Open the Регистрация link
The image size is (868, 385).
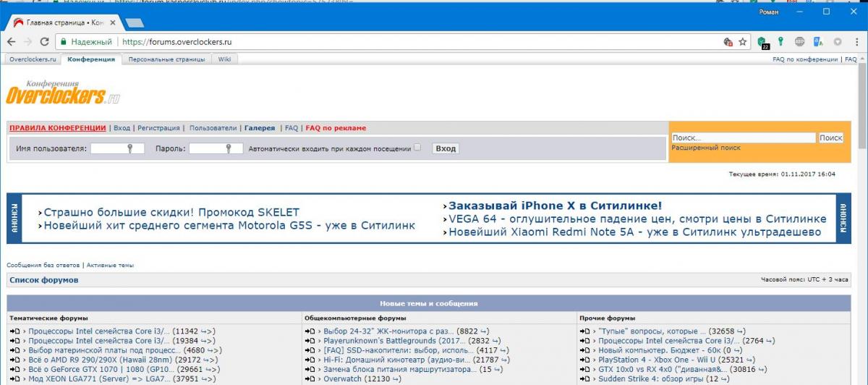(x=158, y=128)
